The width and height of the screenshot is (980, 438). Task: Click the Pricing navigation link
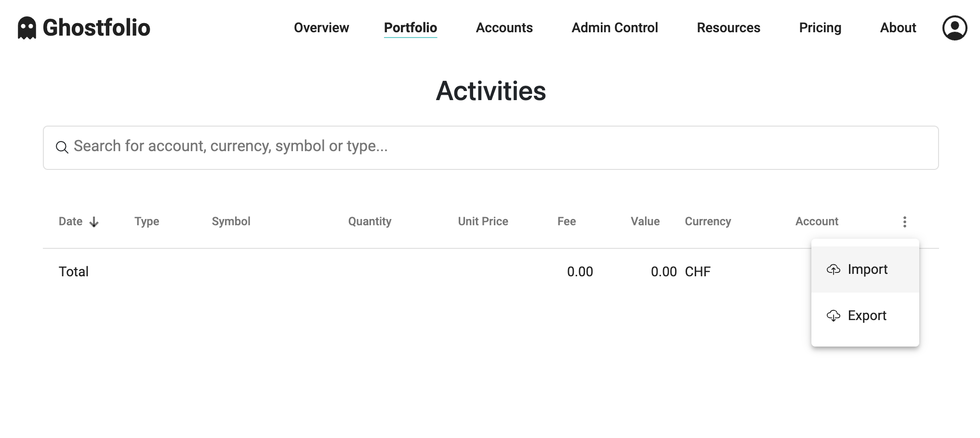click(x=820, y=27)
